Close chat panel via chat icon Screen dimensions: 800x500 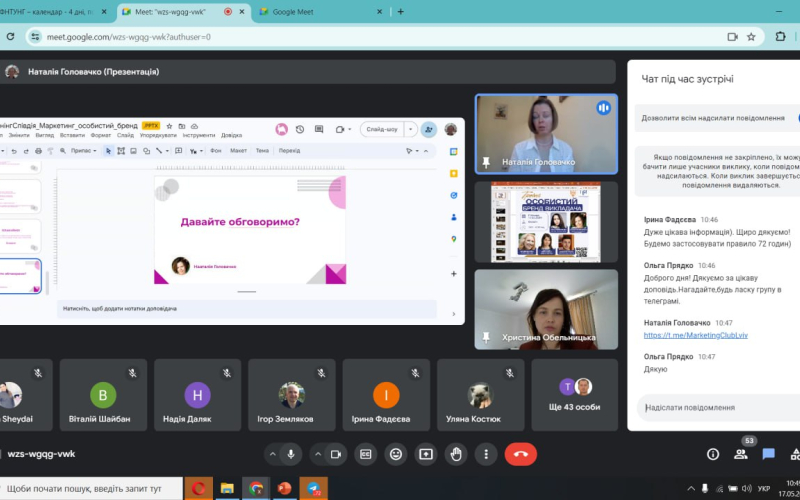point(768,454)
